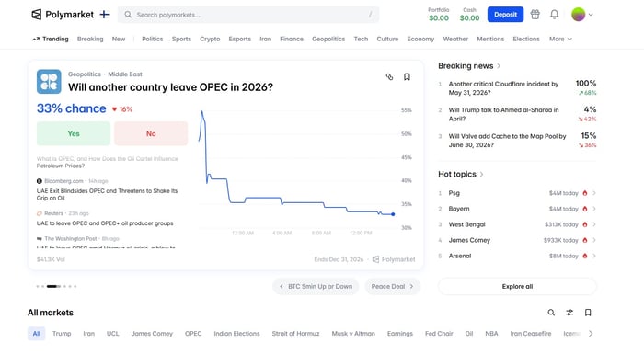The width and height of the screenshot is (644, 354).
Task: Open the Bayern topic chevron
Action: (594, 209)
